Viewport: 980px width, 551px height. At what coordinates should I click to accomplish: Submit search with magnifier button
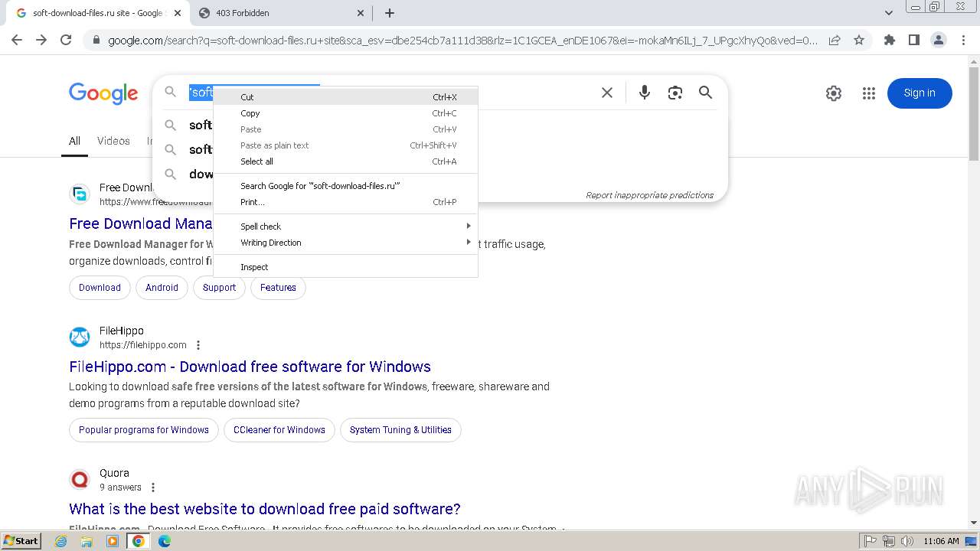point(705,93)
